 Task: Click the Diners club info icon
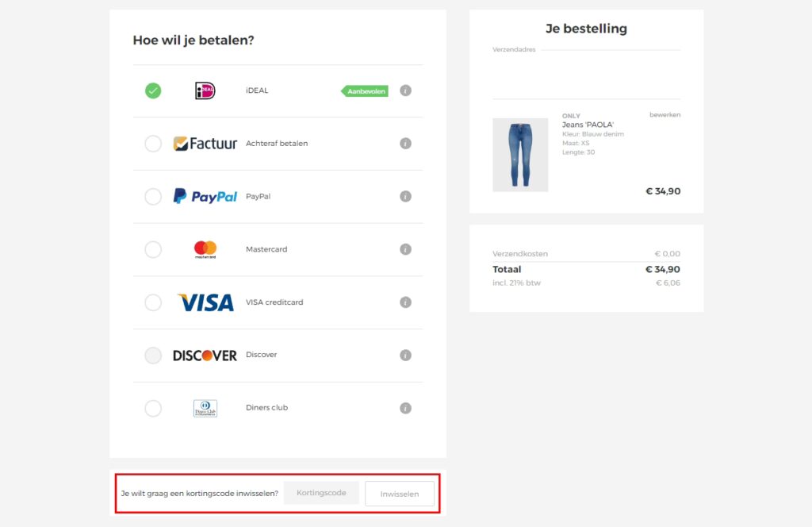click(x=405, y=408)
